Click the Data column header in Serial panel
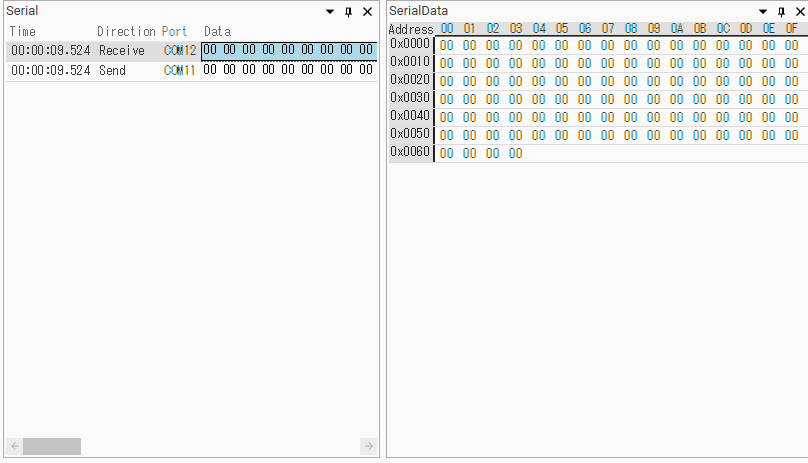The width and height of the screenshot is (808, 463). (x=217, y=31)
